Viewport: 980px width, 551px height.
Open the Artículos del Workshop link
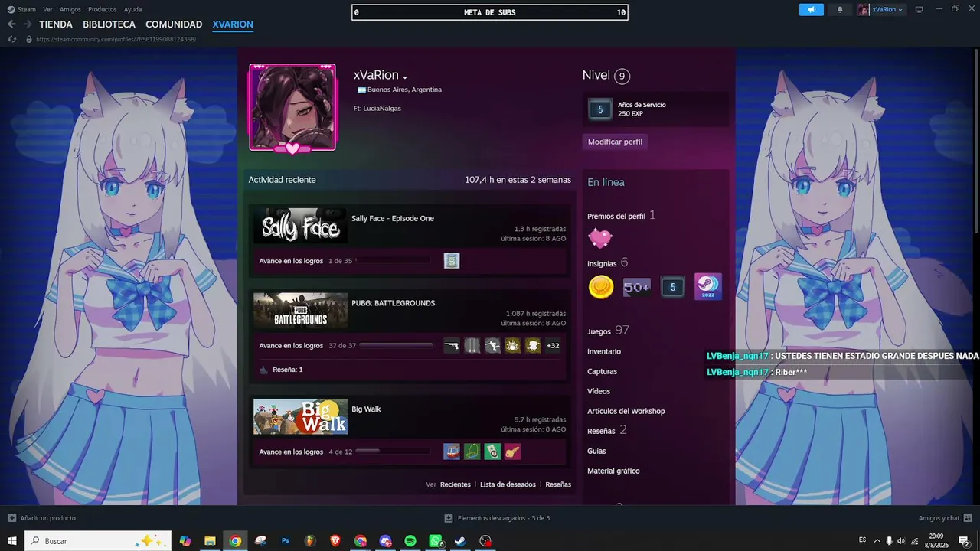[x=626, y=411]
